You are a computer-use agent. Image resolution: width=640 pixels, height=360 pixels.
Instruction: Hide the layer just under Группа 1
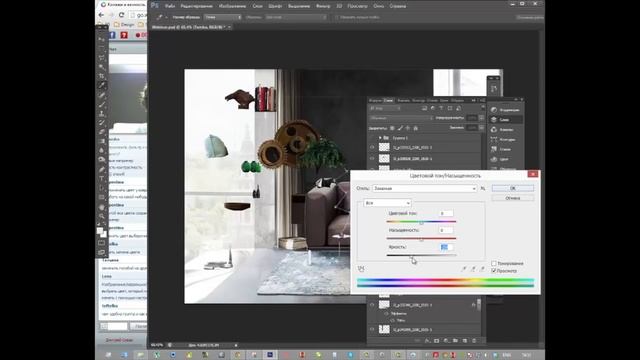coord(372,147)
